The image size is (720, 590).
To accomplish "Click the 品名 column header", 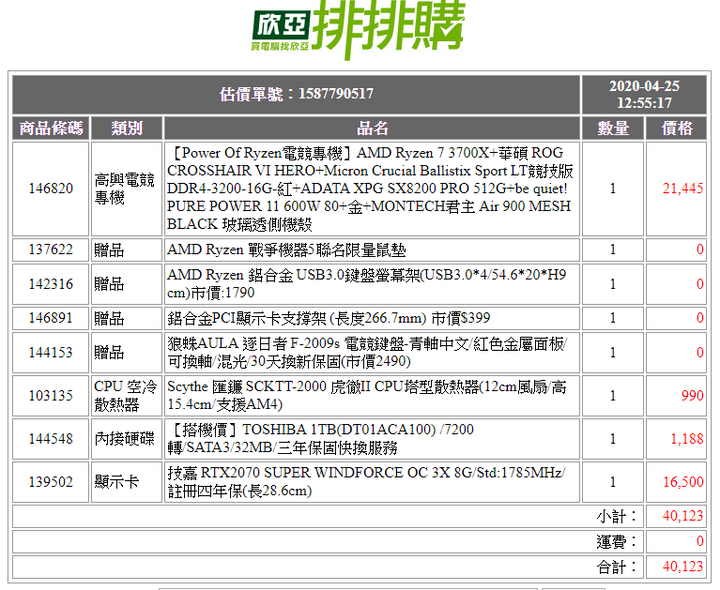I will pyautogui.click(x=372, y=128).
